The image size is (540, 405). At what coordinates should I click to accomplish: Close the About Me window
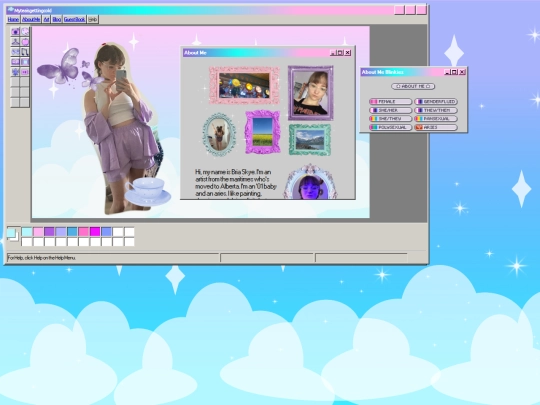pyautogui.click(x=348, y=53)
